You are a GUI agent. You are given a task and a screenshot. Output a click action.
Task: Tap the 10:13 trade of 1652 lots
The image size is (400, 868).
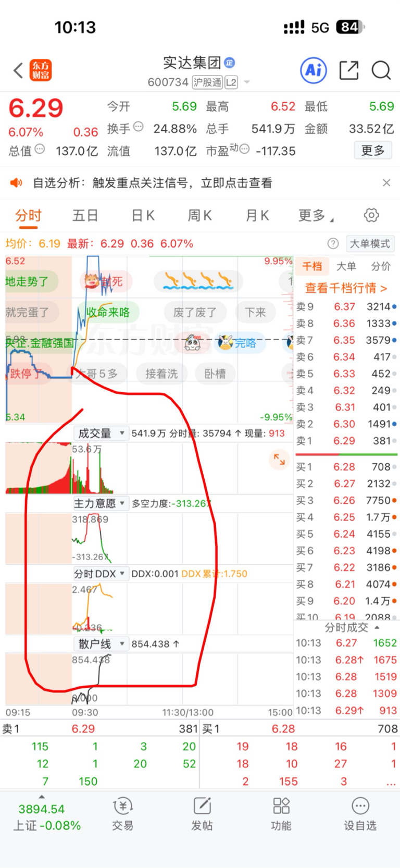(x=346, y=643)
